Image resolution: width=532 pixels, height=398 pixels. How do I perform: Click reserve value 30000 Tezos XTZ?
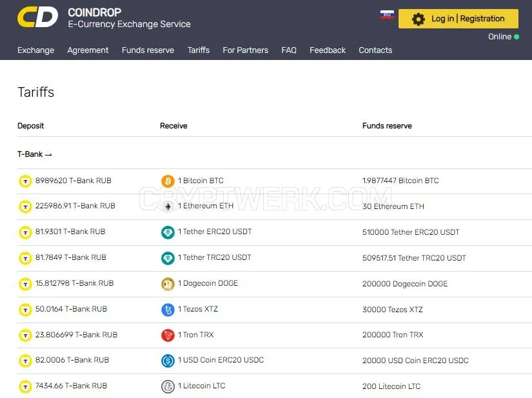coord(393,310)
